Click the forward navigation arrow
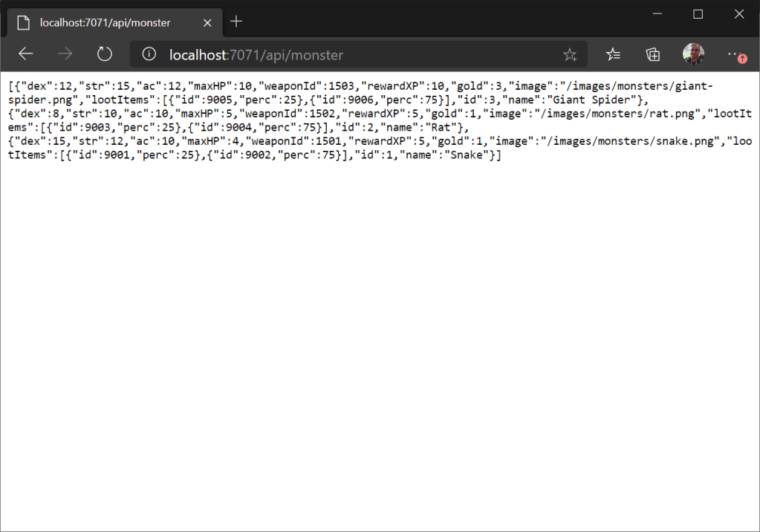The width and height of the screenshot is (760, 532). (x=65, y=54)
